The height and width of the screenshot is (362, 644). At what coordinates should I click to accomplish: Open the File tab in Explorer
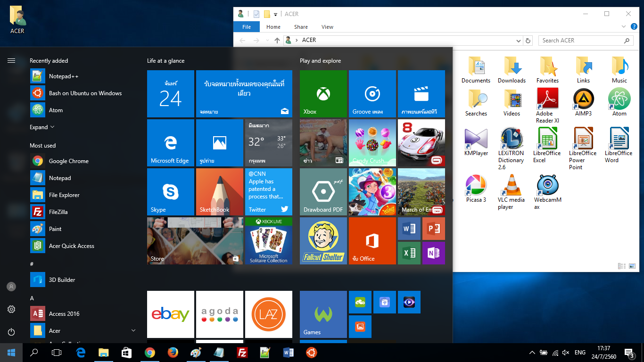[247, 27]
